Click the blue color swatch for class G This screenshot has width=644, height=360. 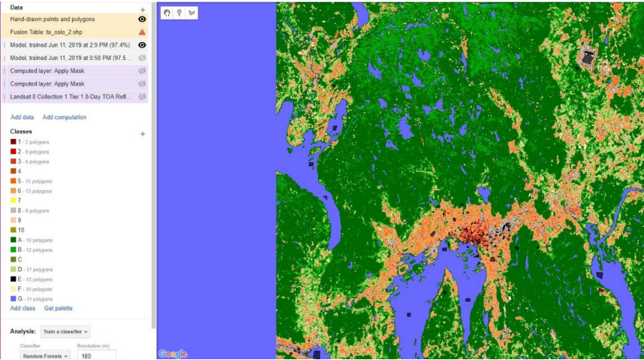(14, 298)
